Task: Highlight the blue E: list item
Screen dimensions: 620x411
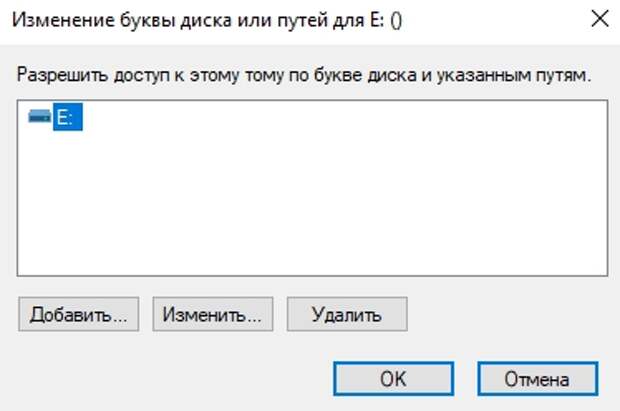Action: (x=67, y=118)
